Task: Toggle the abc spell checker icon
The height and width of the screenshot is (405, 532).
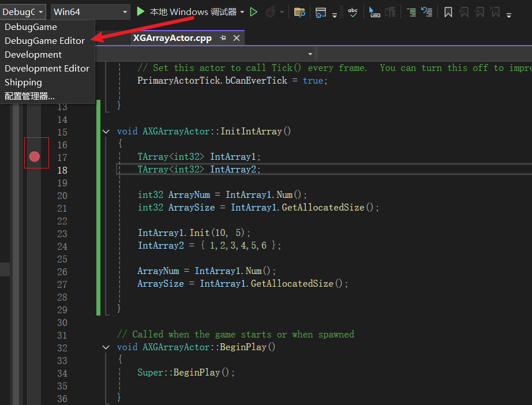Action: point(353,12)
